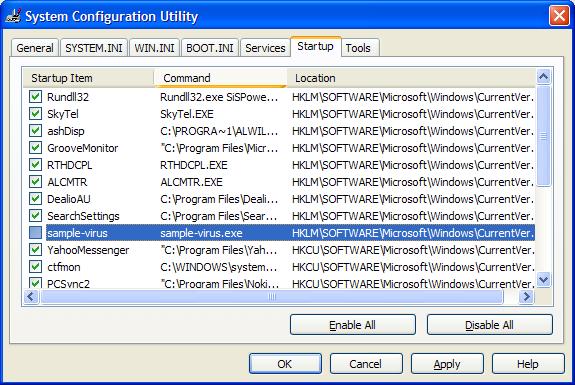Confirm with the OK button
The width and height of the screenshot is (575, 385).
point(285,364)
